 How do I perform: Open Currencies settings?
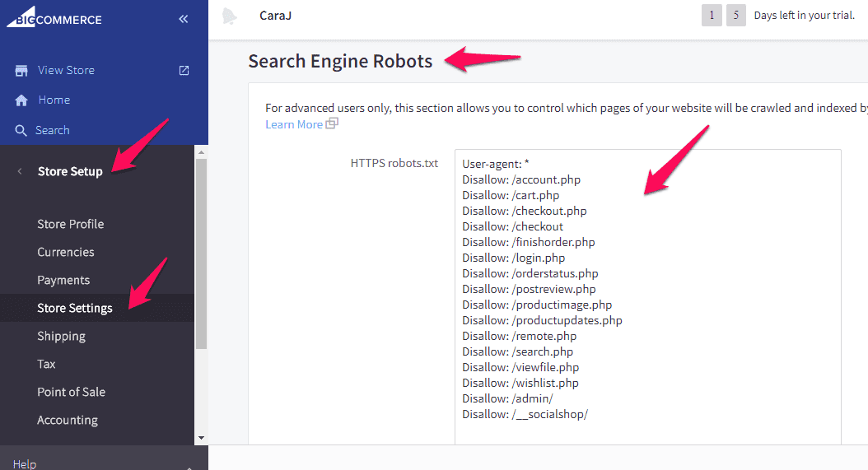point(66,252)
